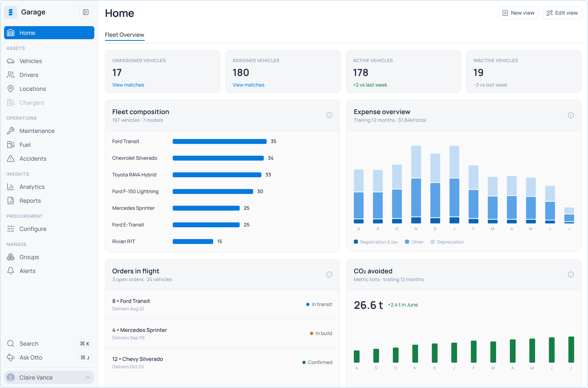Expand the Claire Vance account menu

pyautogui.click(x=49, y=377)
